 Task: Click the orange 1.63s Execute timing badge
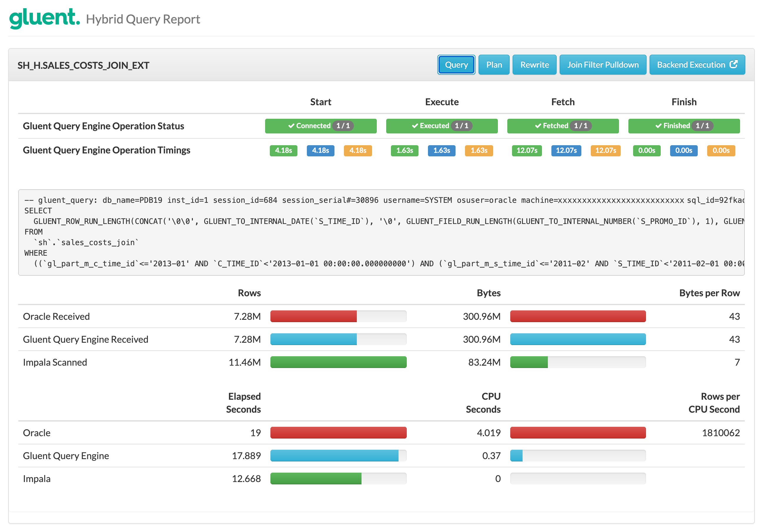478,150
